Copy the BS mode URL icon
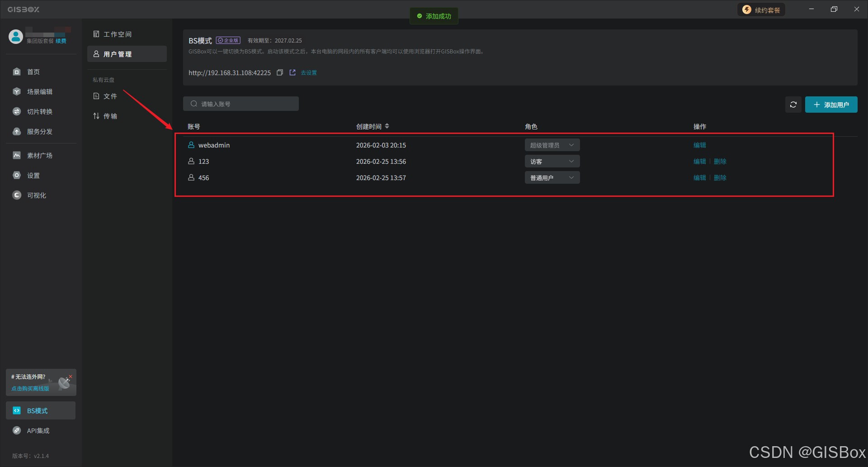868x467 pixels. point(280,72)
